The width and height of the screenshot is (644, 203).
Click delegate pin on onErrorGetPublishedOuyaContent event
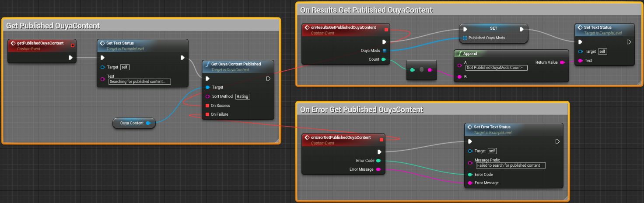coord(381,140)
